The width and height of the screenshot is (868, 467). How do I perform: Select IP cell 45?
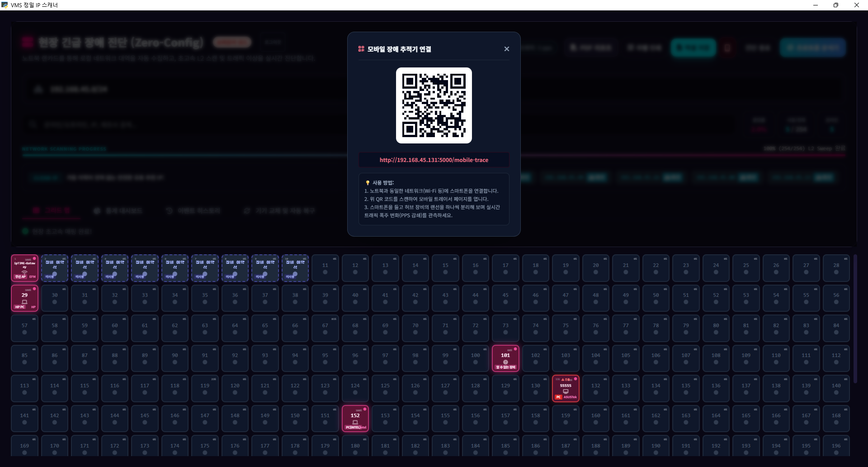(x=505, y=298)
